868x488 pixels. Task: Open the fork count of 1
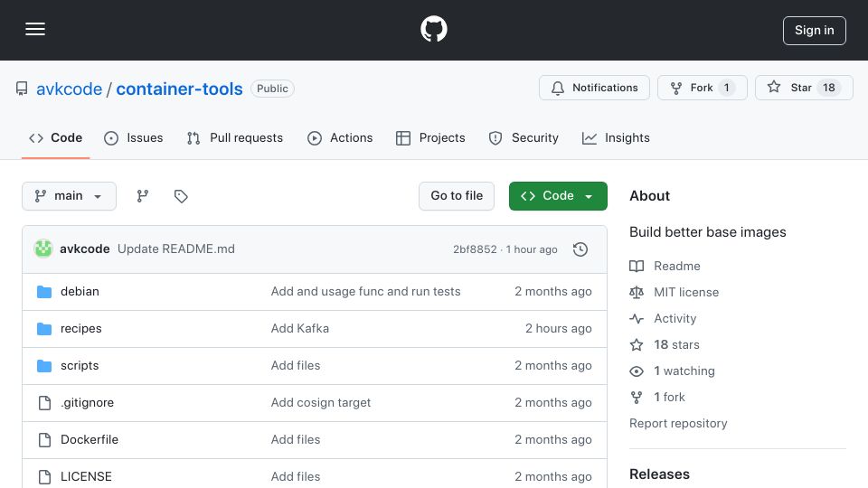[726, 88]
